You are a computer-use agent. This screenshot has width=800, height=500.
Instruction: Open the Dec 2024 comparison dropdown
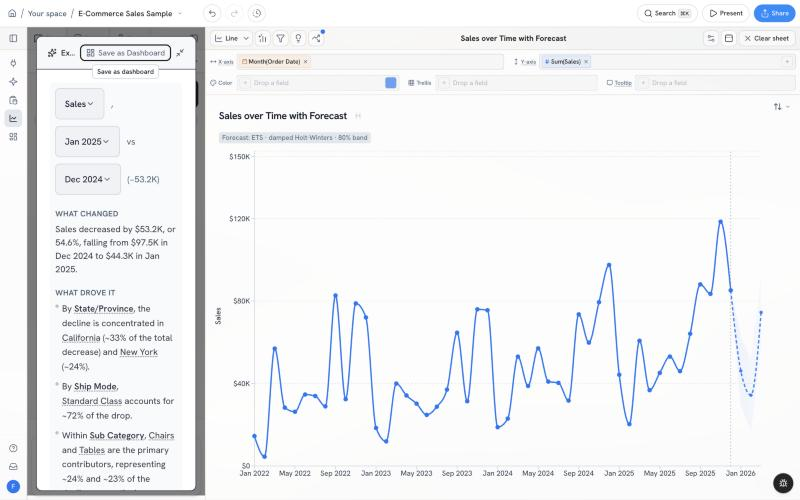pyautogui.click(x=88, y=179)
